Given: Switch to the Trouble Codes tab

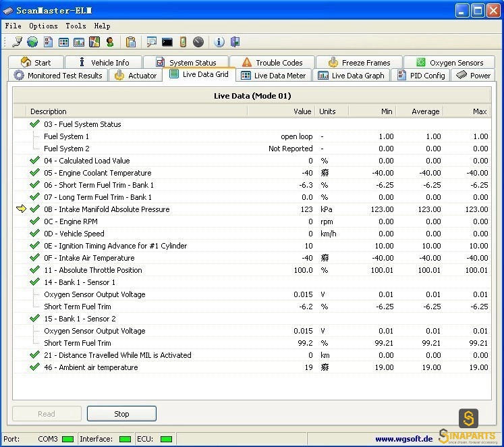Looking at the screenshot, I should point(272,62).
